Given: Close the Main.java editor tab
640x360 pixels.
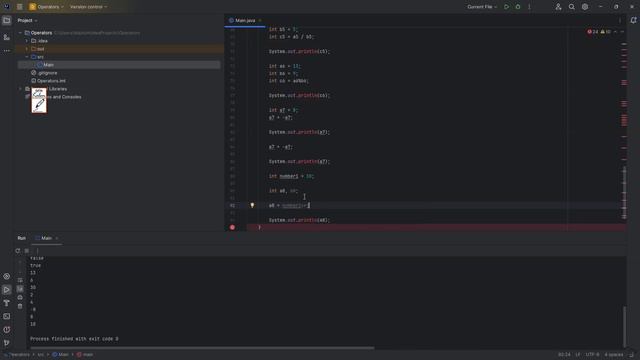Looking at the screenshot, I should 260,20.
